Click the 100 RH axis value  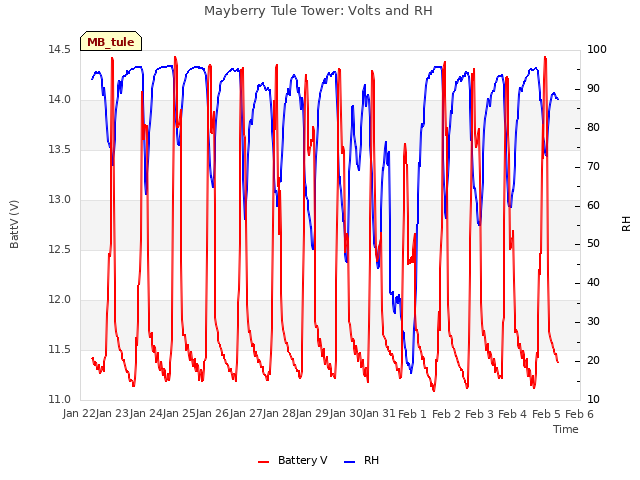[x=597, y=50]
